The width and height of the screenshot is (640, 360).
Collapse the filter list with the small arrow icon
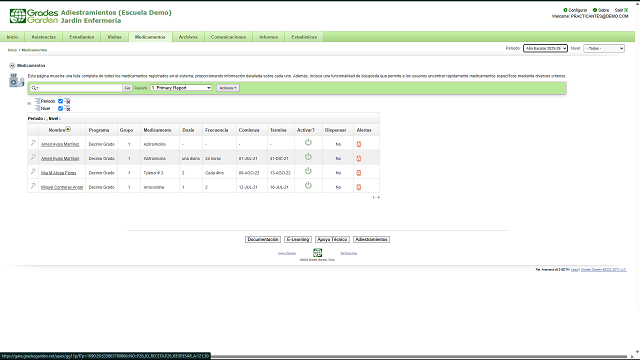(x=29, y=103)
